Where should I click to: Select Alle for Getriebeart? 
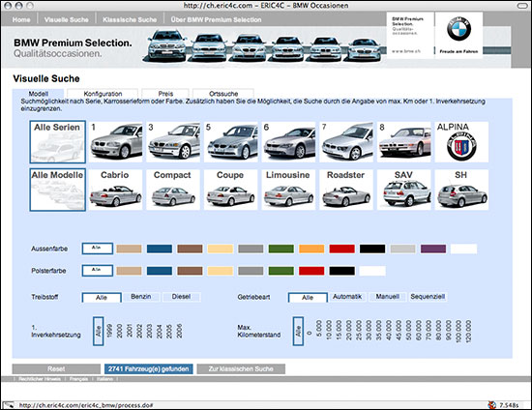tap(308, 298)
